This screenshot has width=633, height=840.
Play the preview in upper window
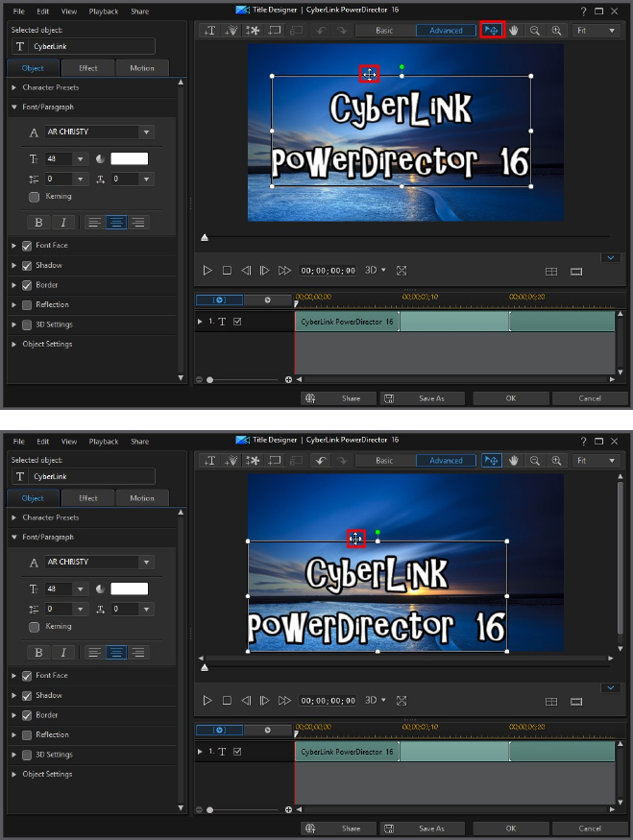[x=207, y=271]
